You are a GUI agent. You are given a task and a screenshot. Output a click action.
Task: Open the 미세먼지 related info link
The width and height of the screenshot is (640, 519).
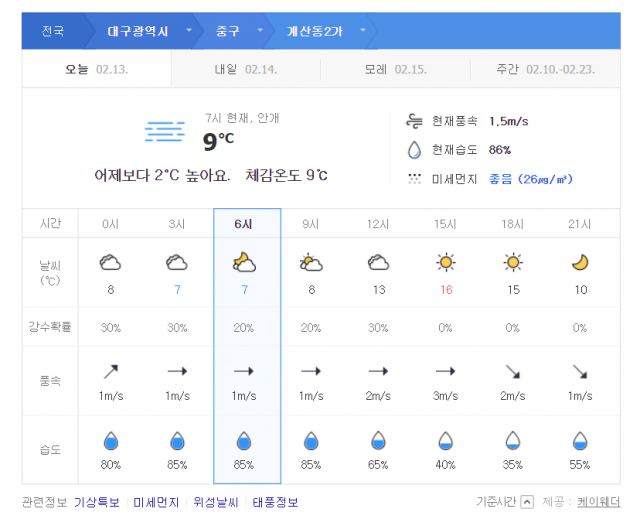pyautogui.click(x=156, y=502)
